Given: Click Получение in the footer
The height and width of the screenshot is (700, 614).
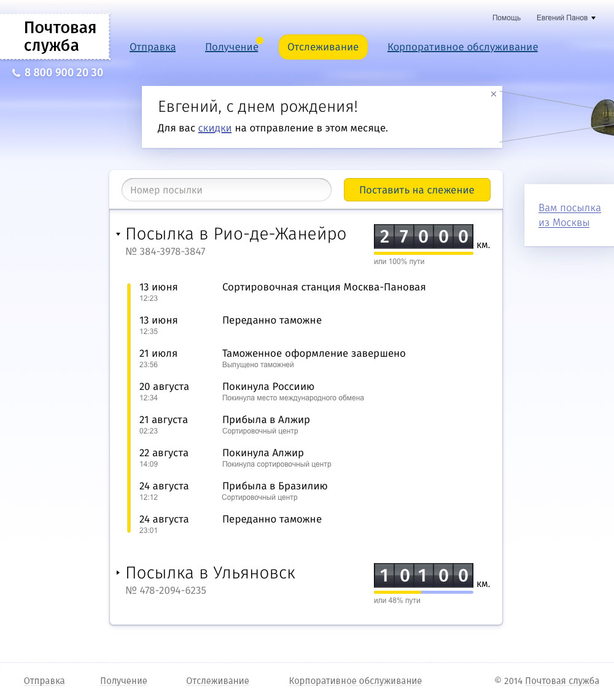Looking at the screenshot, I should coord(123,680).
